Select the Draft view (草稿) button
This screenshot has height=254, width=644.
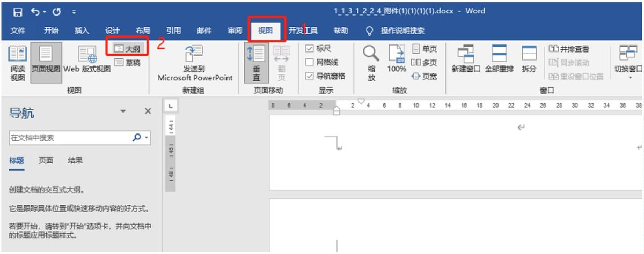(127, 63)
